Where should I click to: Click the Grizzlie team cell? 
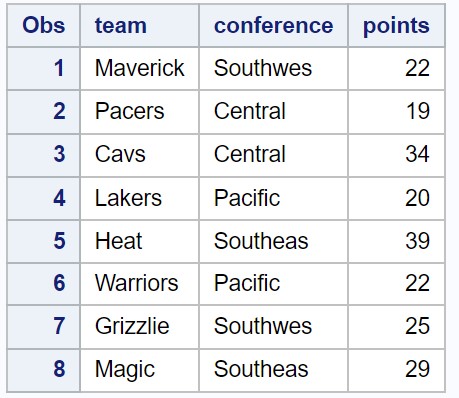[139, 327]
